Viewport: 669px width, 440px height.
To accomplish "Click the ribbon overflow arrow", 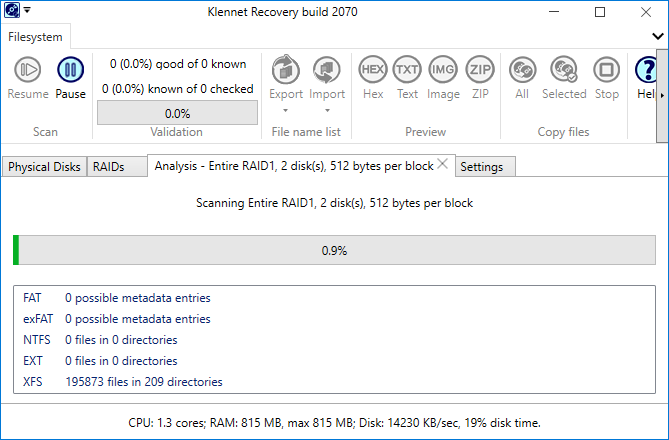I will (x=662, y=96).
